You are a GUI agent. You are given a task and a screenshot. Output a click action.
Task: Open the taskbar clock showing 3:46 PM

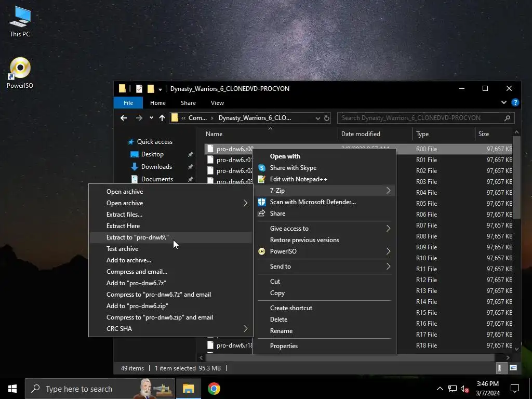[x=487, y=389]
